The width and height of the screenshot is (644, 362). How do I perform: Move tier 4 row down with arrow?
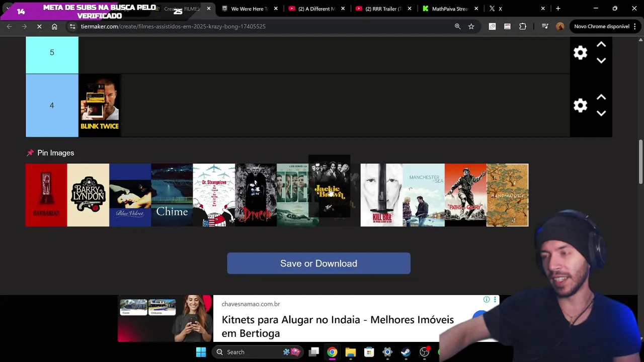[x=601, y=113]
